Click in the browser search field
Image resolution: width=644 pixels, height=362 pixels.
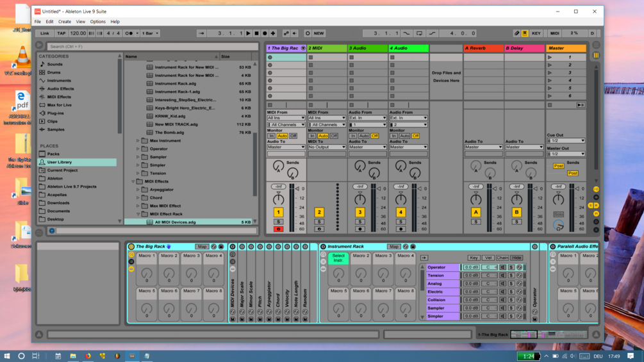coord(153,46)
